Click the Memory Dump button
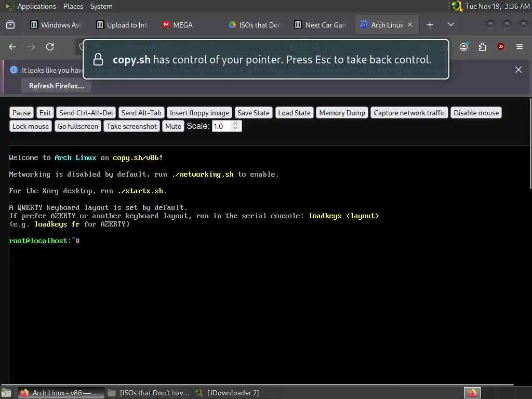Screen dimensions: 532x399 click(342, 113)
